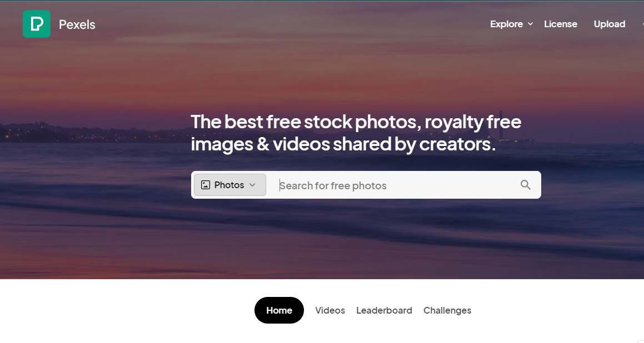
Task: Open the License page link
Action: pos(561,24)
